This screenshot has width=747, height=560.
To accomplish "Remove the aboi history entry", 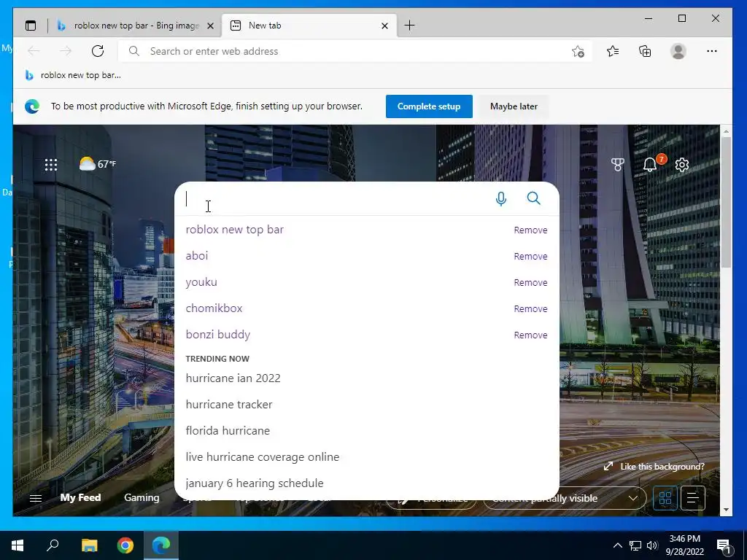I will (530, 256).
